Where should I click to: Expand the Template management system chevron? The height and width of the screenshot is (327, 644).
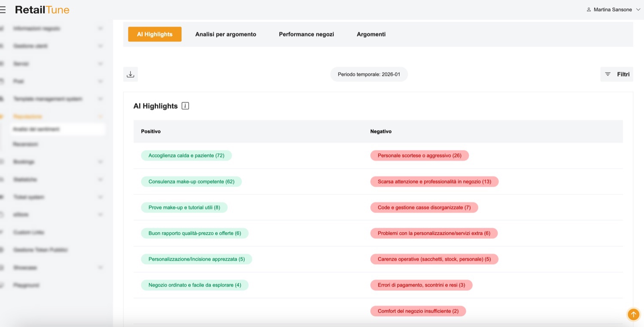pos(100,99)
